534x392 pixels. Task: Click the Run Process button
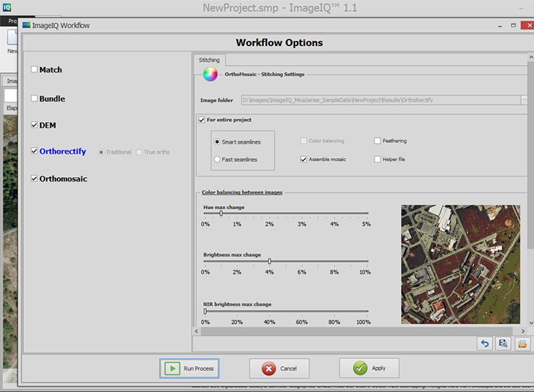190,368
